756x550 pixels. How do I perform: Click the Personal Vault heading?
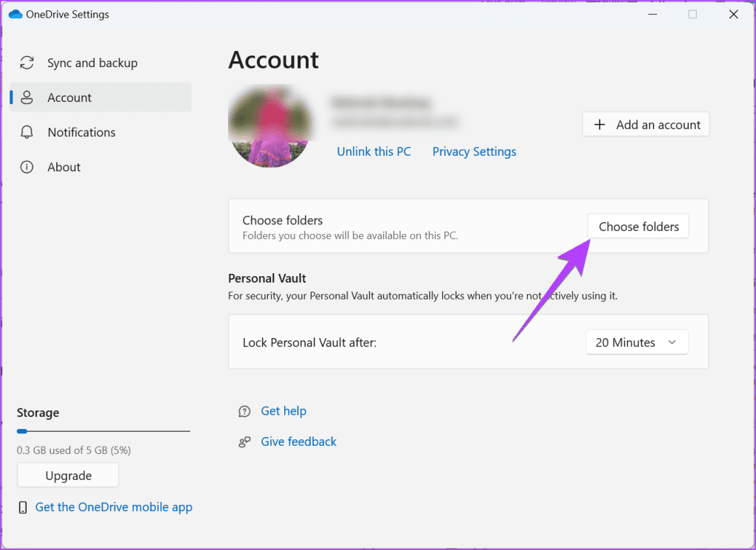[x=267, y=278]
